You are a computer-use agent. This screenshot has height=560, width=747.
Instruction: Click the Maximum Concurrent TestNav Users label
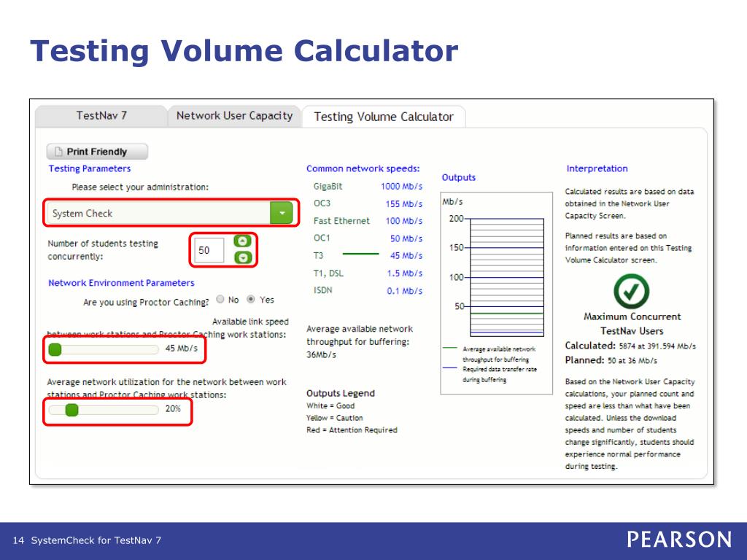tap(632, 324)
